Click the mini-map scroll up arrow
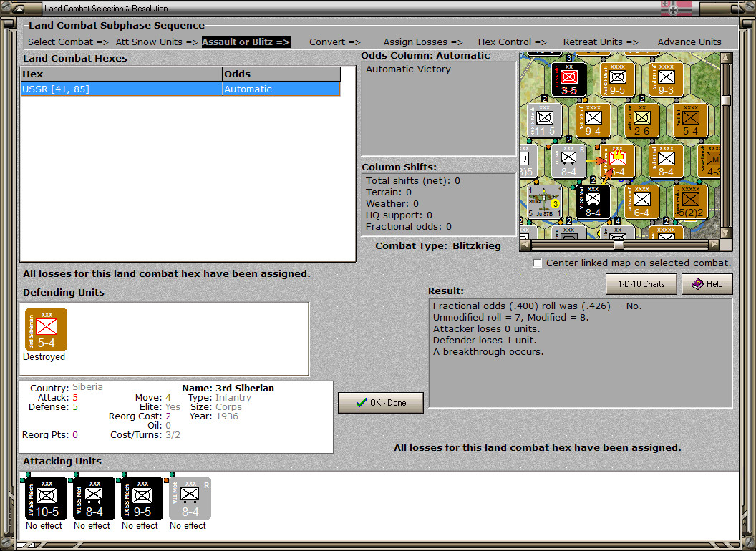Screen dimensions: 756x551 point(726,58)
